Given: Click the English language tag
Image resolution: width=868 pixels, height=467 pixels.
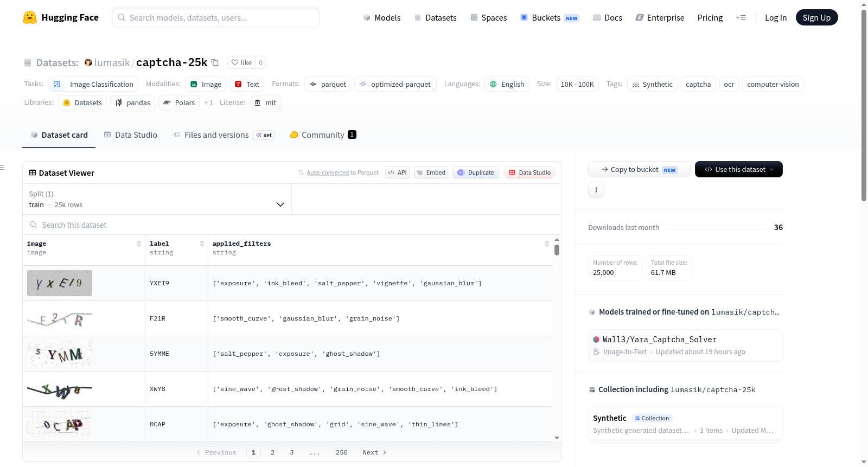Looking at the screenshot, I should pos(507,84).
